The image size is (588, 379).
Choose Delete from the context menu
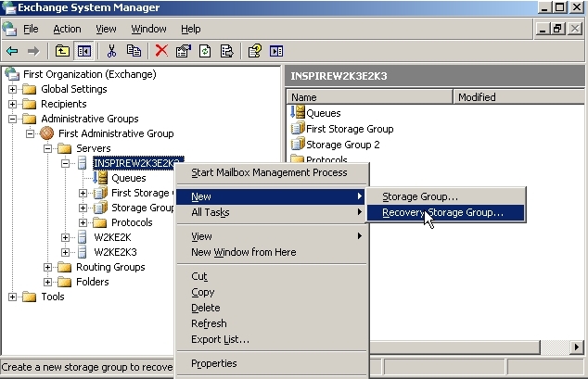tap(273, 308)
